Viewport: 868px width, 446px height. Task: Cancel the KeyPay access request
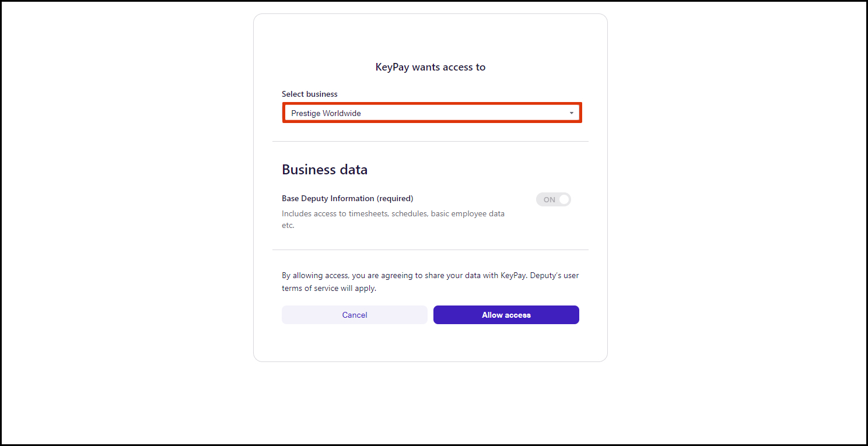[355, 315]
